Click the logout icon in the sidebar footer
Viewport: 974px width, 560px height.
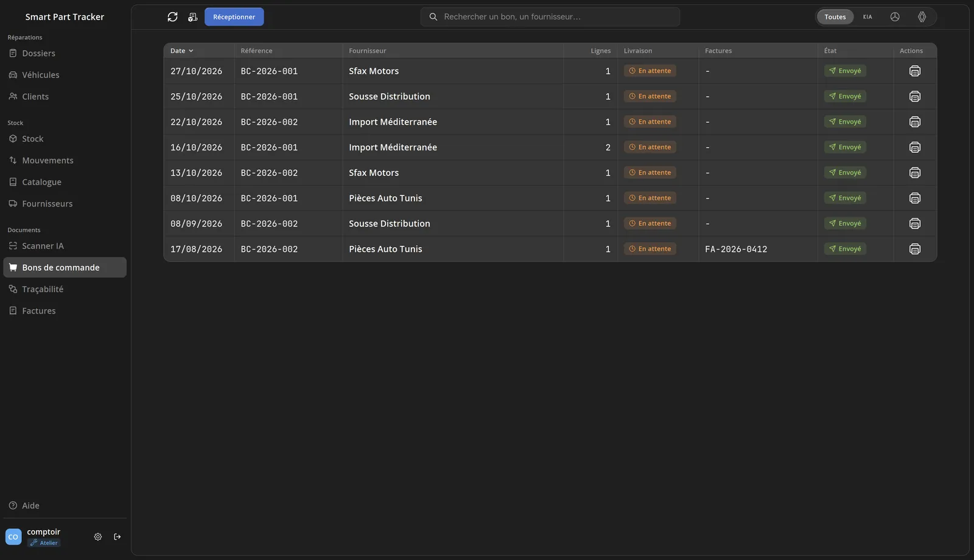point(117,537)
